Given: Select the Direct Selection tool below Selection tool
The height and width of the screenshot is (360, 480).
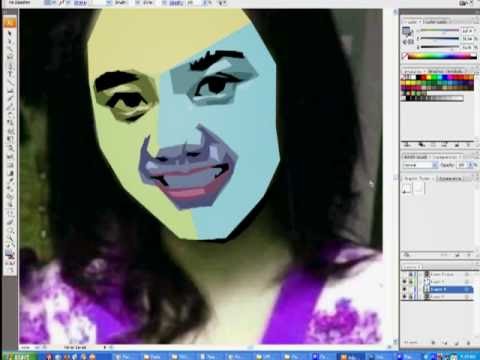Looking at the screenshot, I should click(x=9, y=41).
